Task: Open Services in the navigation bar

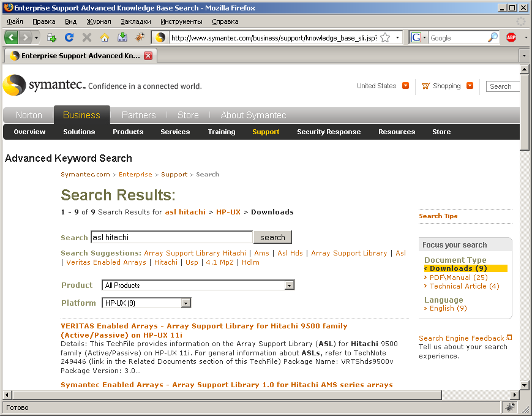Action: point(175,132)
